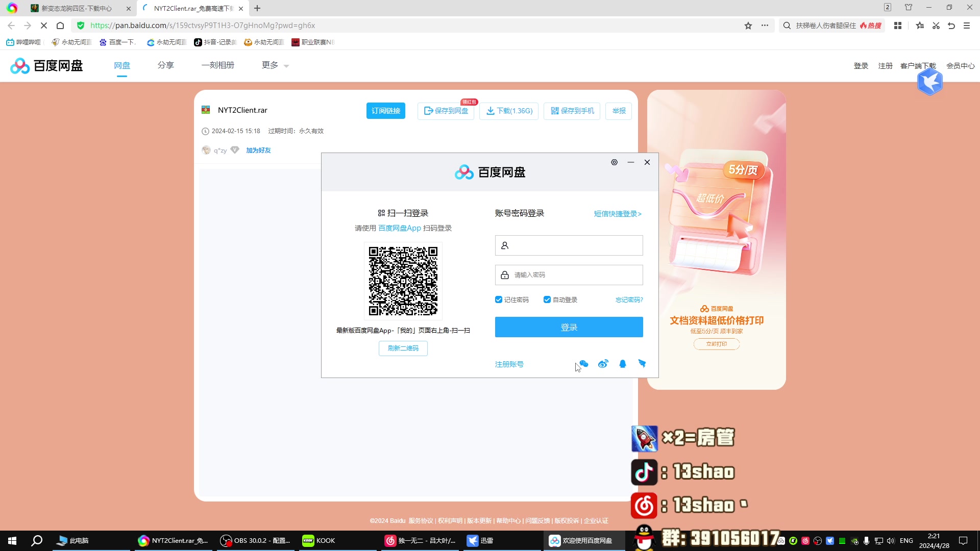Select the 网盘 navigation tab
980x551 pixels.
122,65
